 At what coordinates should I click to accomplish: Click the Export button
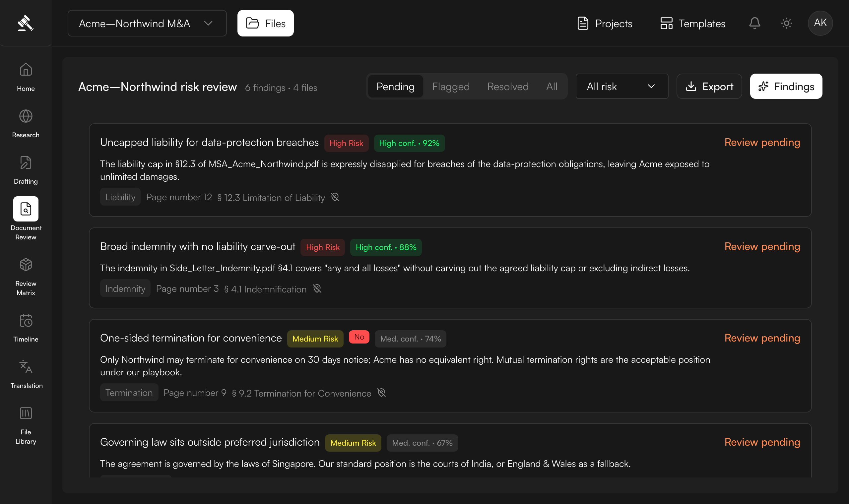(x=709, y=86)
